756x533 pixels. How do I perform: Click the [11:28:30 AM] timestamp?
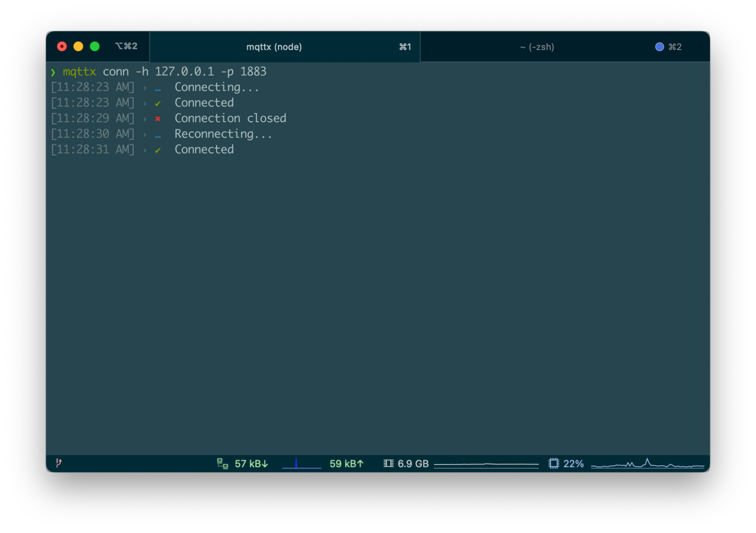(93, 134)
